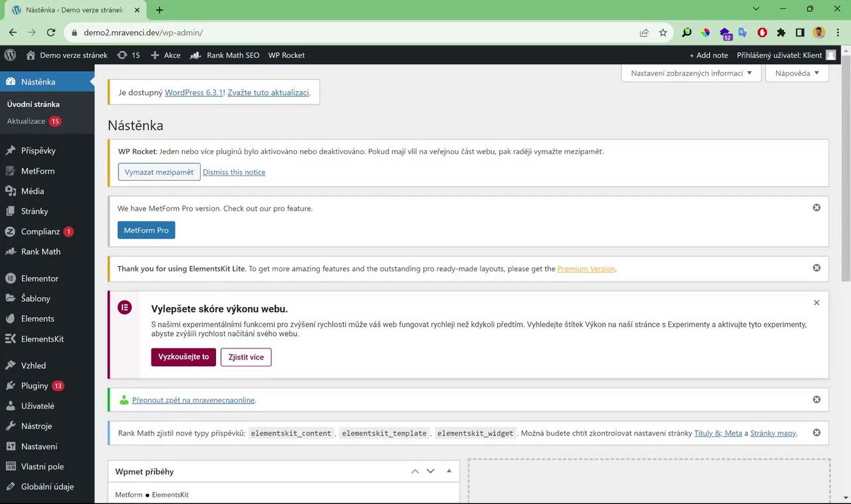The image size is (851, 504).
Task: Open the Complianz sidebar menu
Action: click(47, 231)
